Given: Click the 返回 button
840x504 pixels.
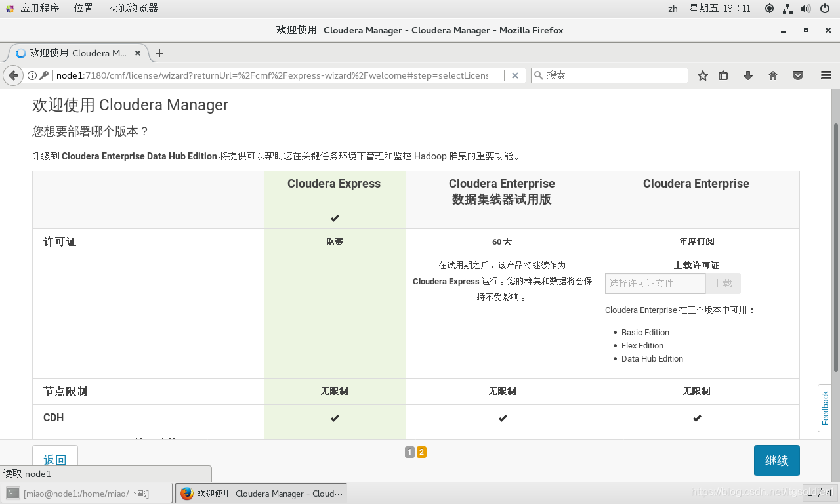Looking at the screenshot, I should [x=55, y=460].
